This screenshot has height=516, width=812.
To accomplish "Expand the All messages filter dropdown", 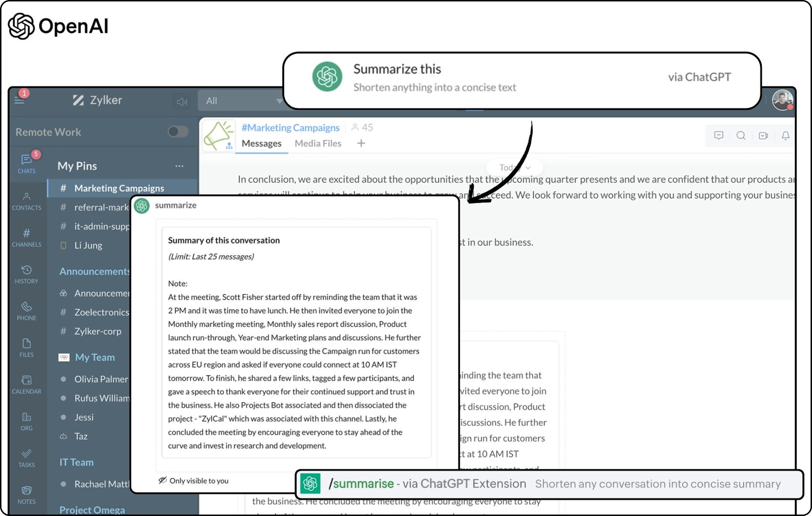I will 245,101.
